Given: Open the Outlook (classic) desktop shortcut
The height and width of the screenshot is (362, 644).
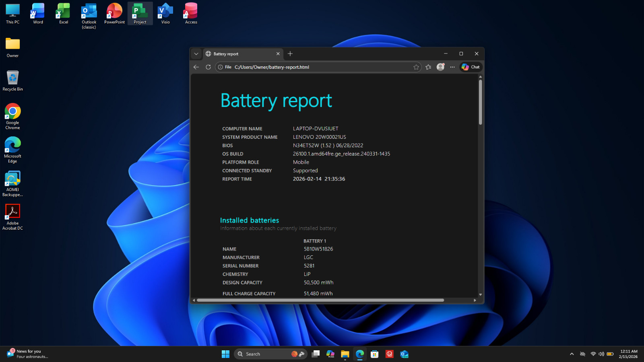Looking at the screenshot, I should [89, 16].
